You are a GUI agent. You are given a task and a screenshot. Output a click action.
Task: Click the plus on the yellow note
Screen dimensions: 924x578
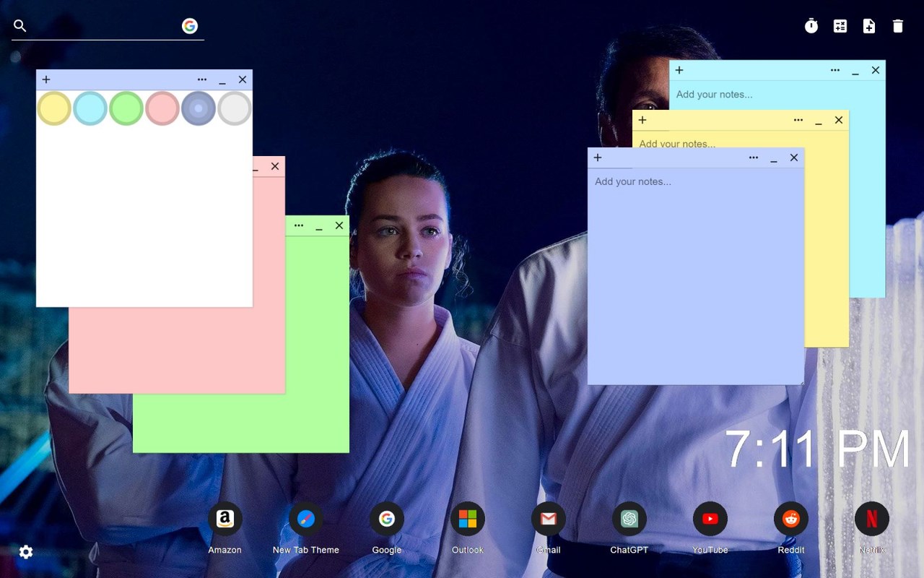pyautogui.click(x=642, y=120)
